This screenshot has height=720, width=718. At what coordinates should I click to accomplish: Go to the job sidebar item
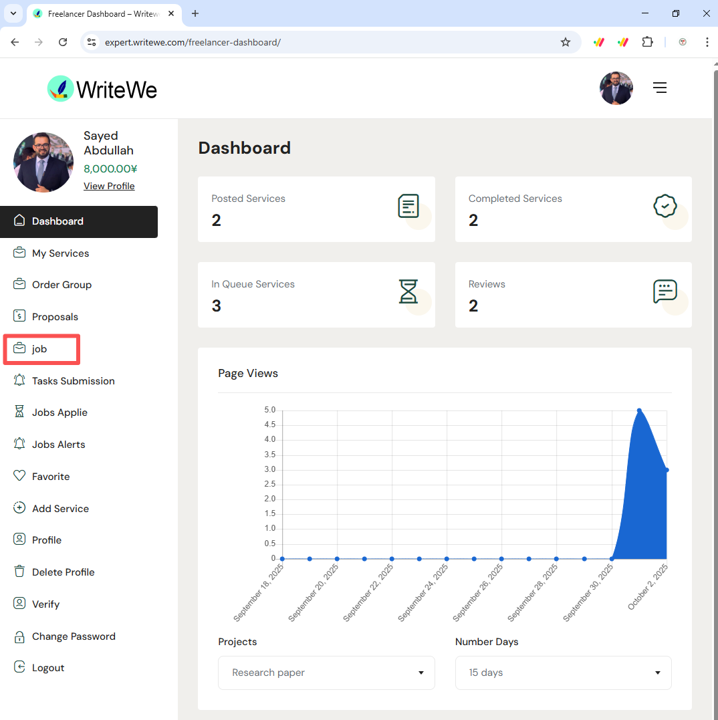coord(40,349)
